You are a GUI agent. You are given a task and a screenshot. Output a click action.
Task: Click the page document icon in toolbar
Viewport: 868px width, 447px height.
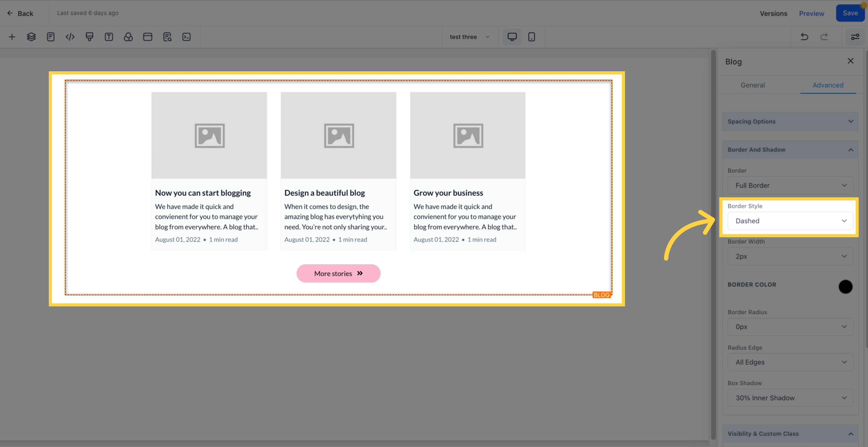[51, 37]
